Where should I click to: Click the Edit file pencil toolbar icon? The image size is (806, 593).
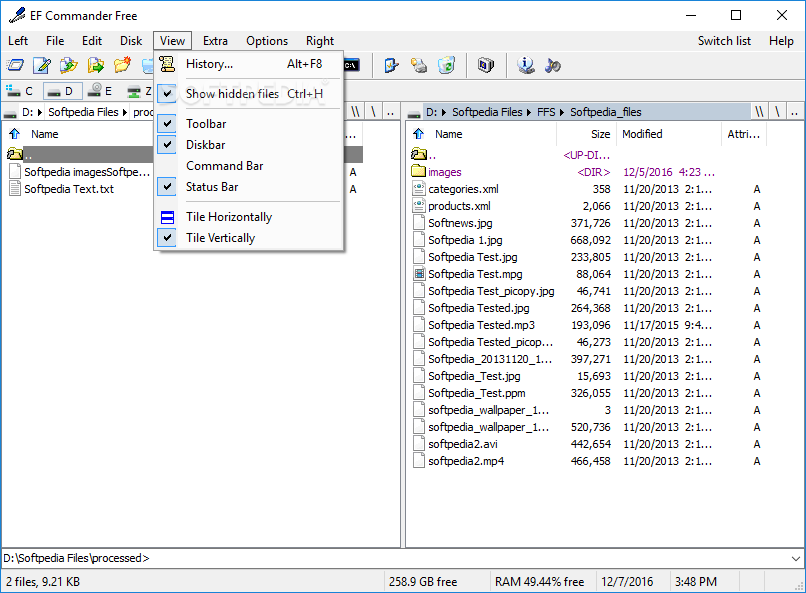(42, 65)
